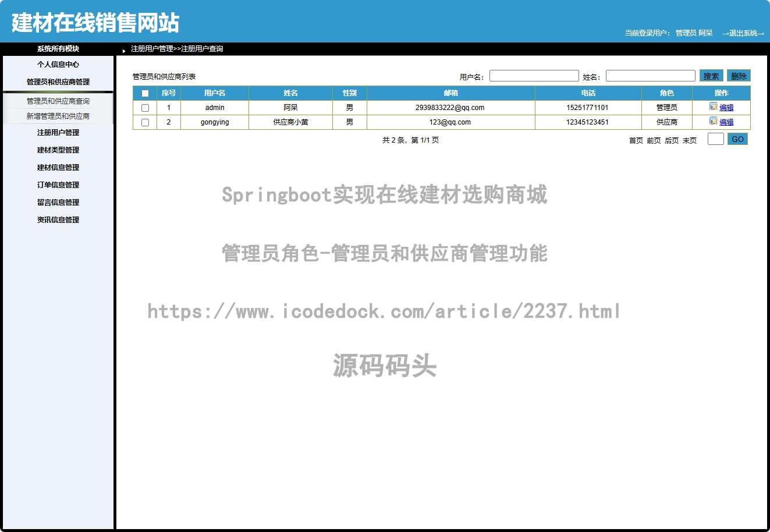
Task: Select role cell 供应商
Action: click(667, 122)
